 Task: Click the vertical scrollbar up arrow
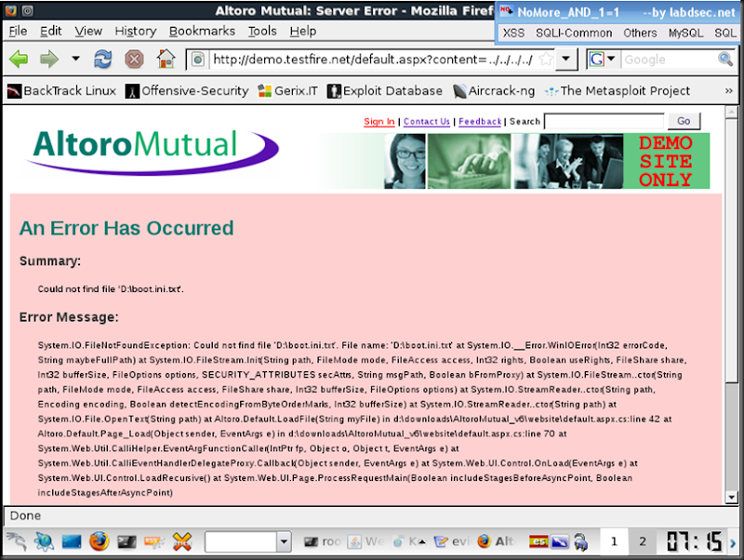coord(731,112)
